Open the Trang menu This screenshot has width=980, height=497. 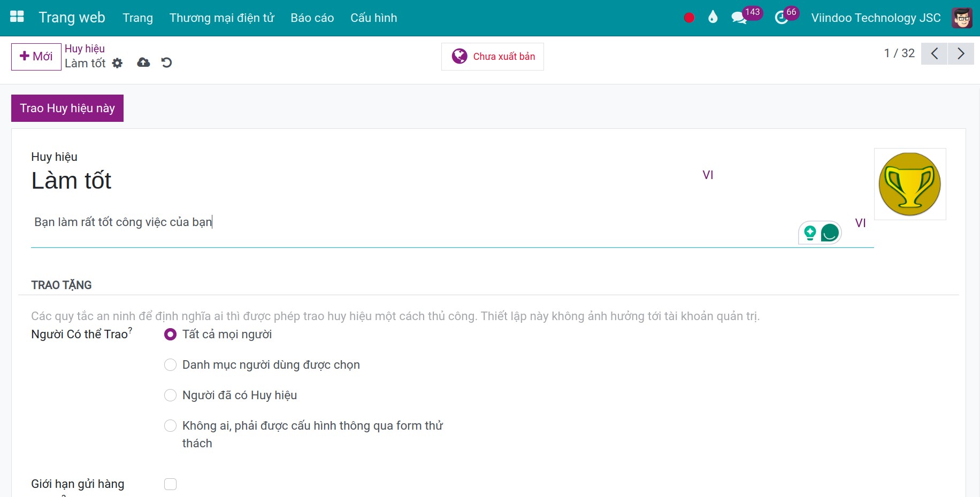pyautogui.click(x=137, y=18)
